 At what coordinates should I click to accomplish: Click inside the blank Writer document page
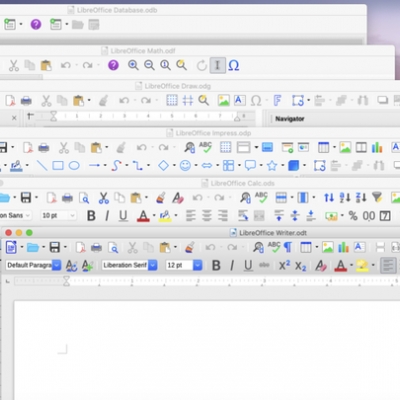tap(207, 350)
